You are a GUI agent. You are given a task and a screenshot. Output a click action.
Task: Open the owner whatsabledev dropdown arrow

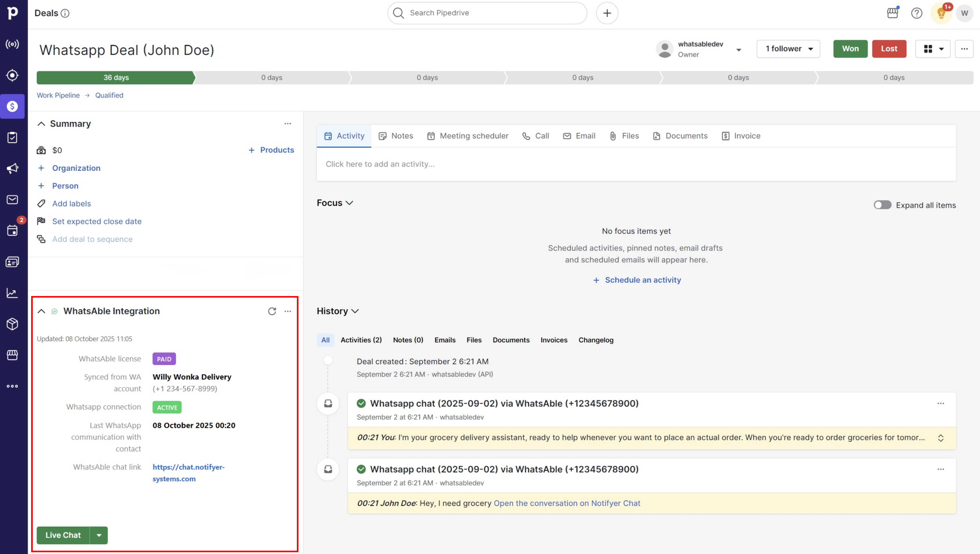pos(738,50)
